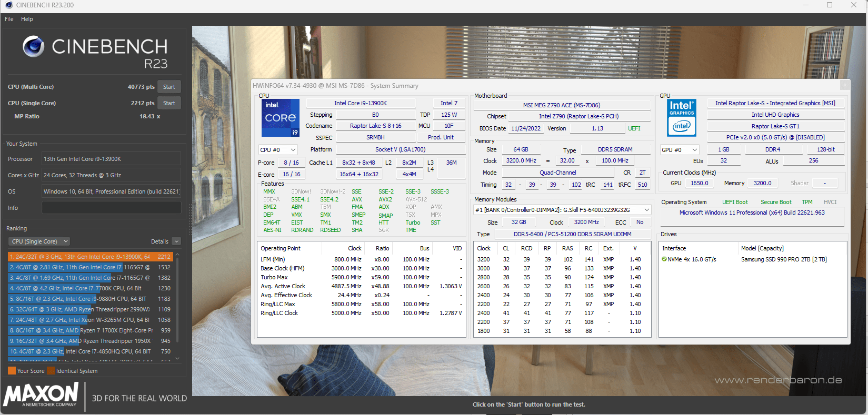Select ranking row 7 Xeon W-3265M
The height and width of the screenshot is (415, 868).
(x=90, y=320)
